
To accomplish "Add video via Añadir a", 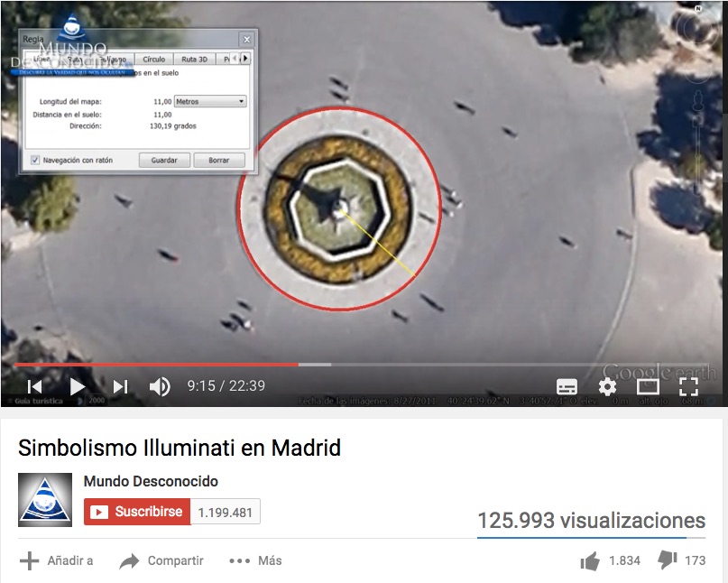I will (57, 560).
